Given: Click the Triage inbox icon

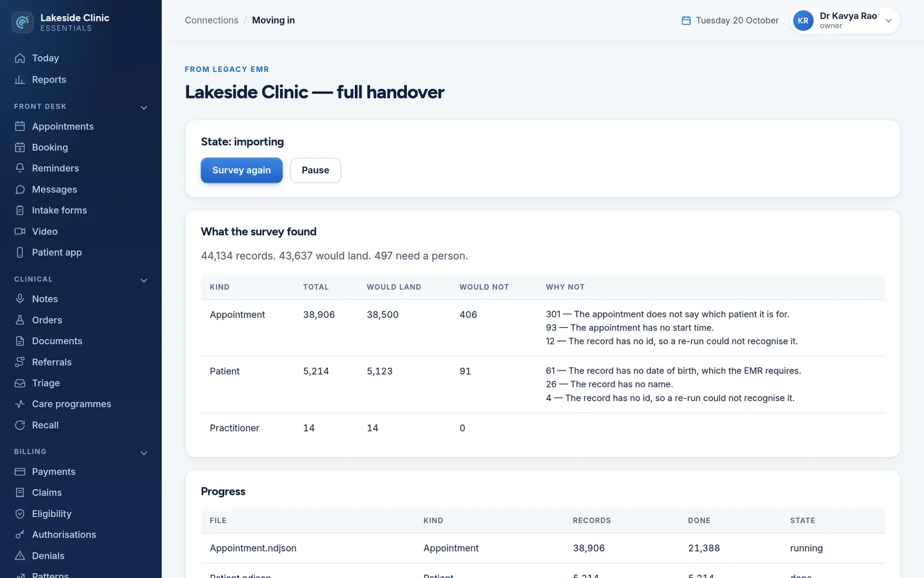Looking at the screenshot, I should click(x=20, y=383).
